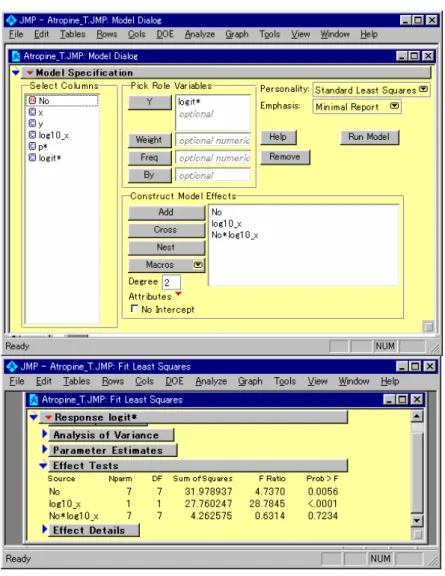Click the 4.7370 F Ratio value

click(270, 491)
